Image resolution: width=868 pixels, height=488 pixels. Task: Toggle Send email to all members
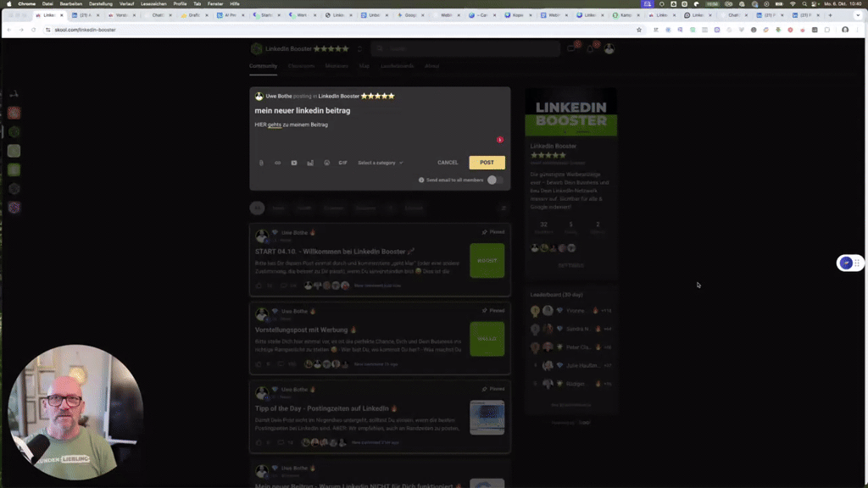coord(495,180)
